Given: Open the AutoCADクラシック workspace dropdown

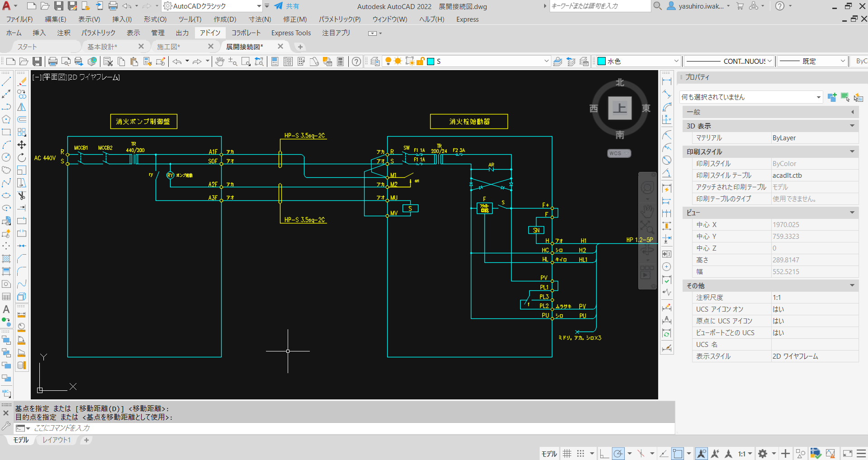Looking at the screenshot, I should click(x=259, y=6).
